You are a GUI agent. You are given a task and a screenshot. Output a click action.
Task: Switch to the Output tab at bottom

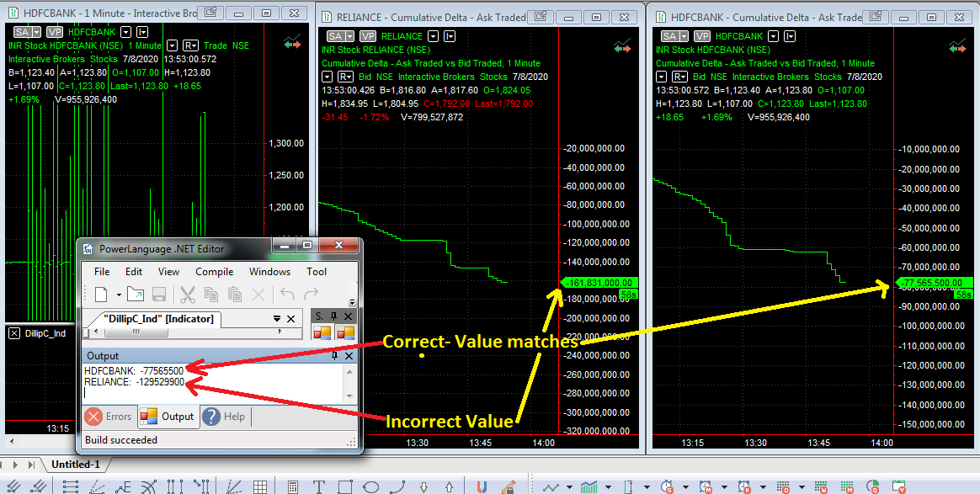pos(168,417)
